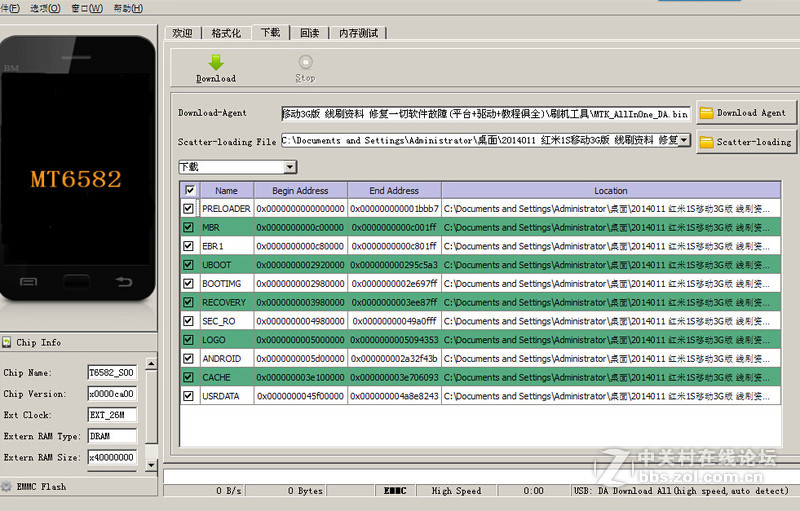Switch to the 回读 tab

(309, 33)
